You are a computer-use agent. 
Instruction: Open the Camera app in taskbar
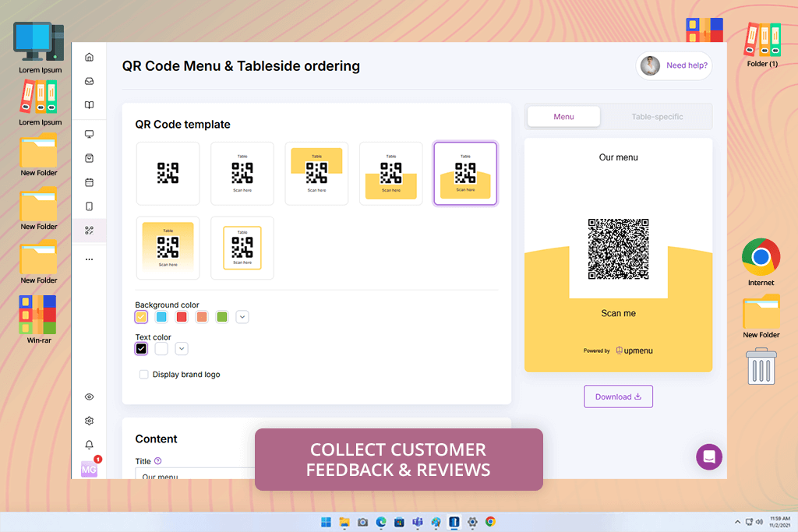(363, 522)
